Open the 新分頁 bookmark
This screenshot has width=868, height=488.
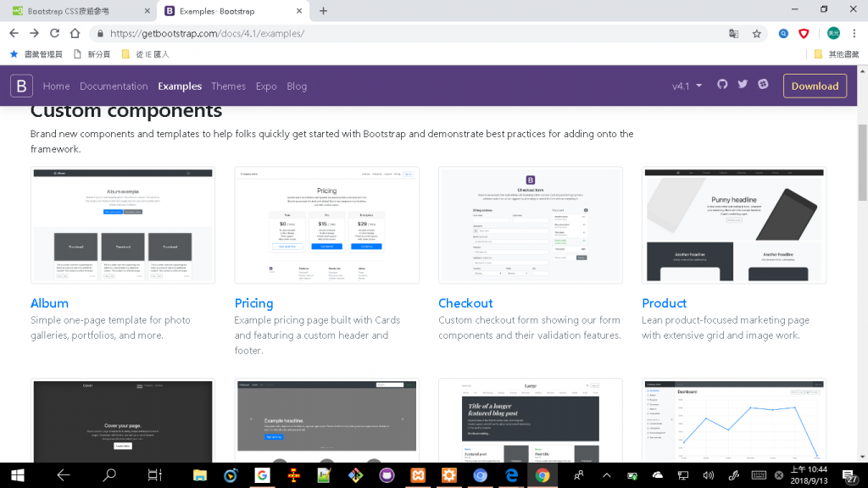point(92,54)
